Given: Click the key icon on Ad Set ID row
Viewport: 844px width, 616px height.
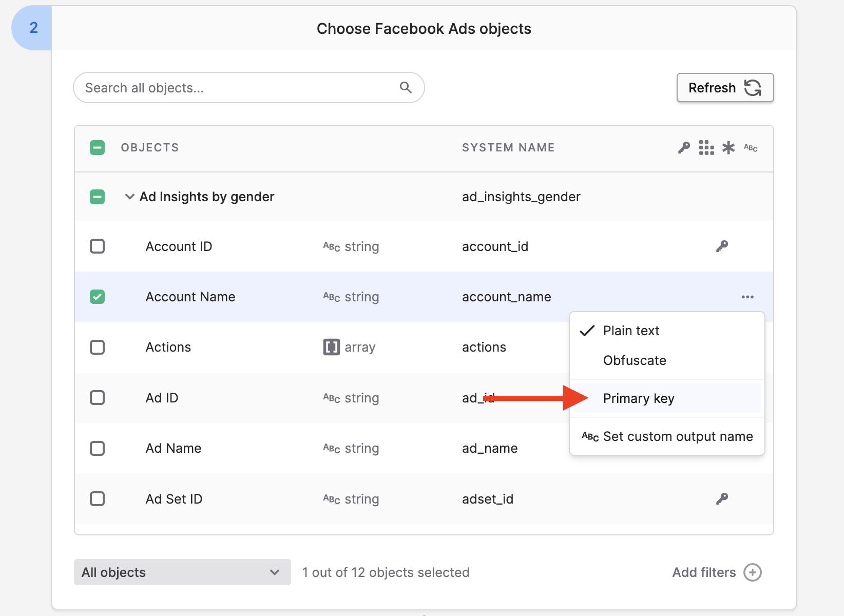Looking at the screenshot, I should (722, 498).
